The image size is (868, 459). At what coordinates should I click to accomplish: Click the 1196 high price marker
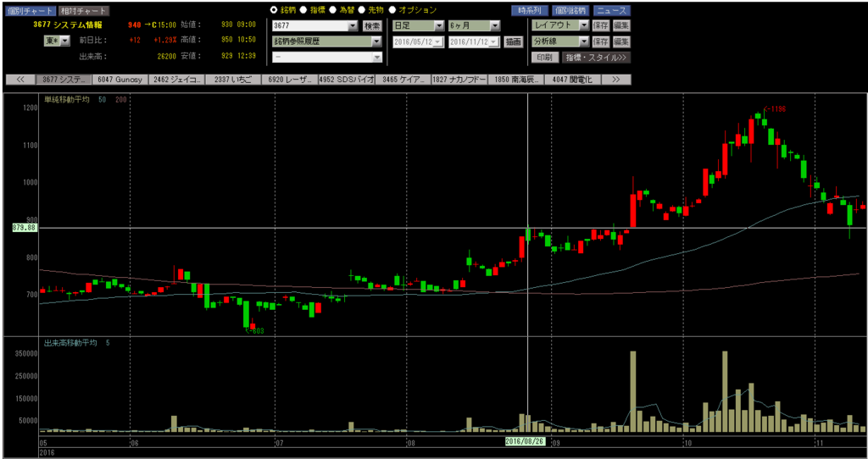(x=775, y=109)
